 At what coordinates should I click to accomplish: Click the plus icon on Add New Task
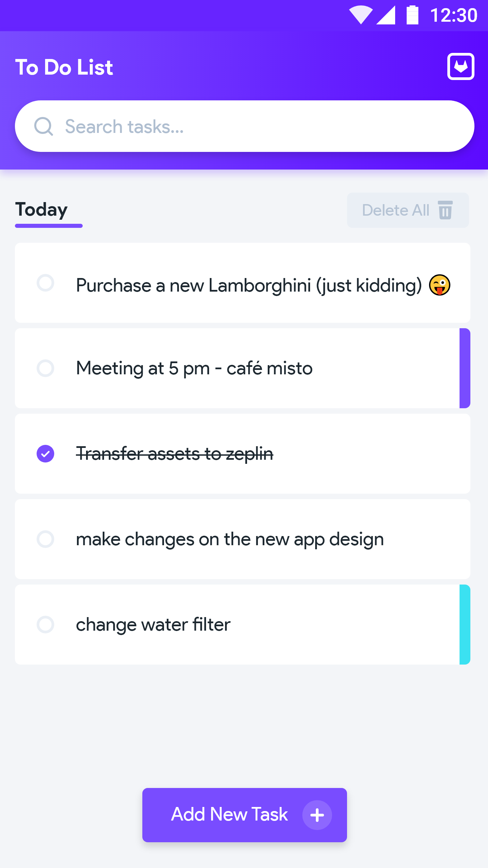(317, 815)
